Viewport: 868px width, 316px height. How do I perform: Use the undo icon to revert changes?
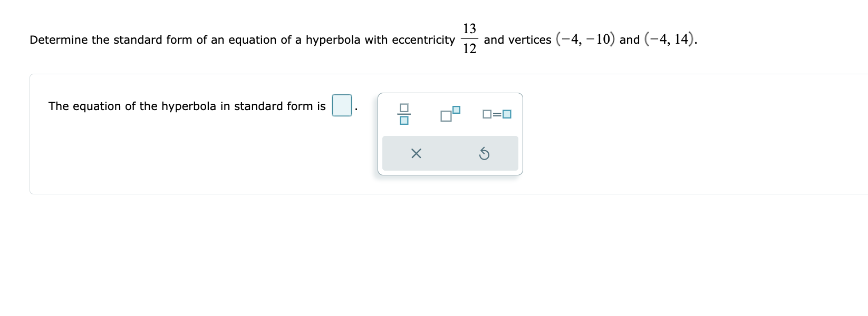tap(485, 153)
